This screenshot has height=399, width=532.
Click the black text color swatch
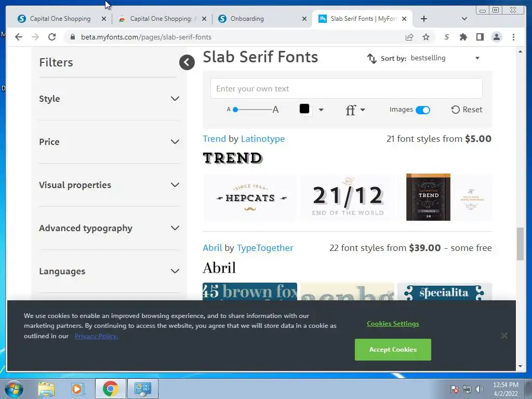point(304,109)
